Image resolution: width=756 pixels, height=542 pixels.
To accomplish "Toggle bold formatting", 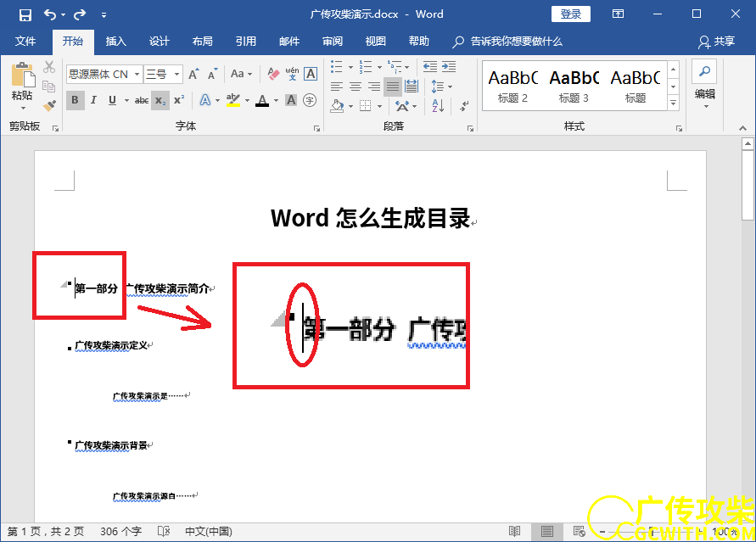I will tap(75, 100).
